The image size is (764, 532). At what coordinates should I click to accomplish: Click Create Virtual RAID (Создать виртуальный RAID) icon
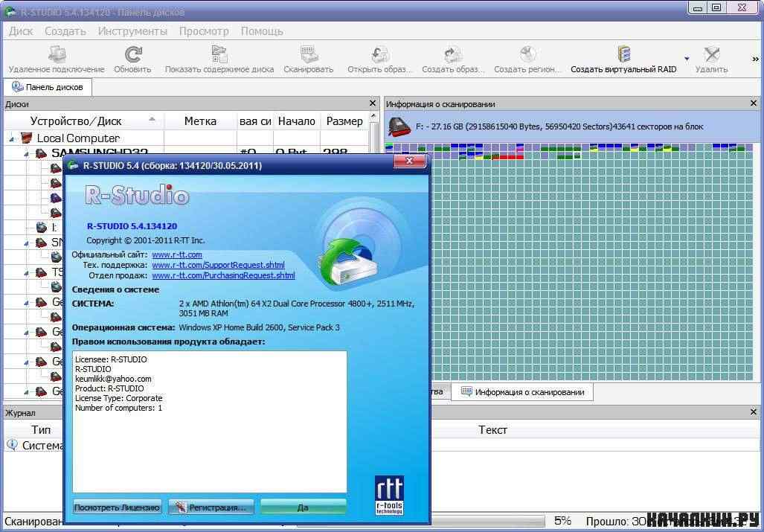pyautogui.click(x=623, y=54)
